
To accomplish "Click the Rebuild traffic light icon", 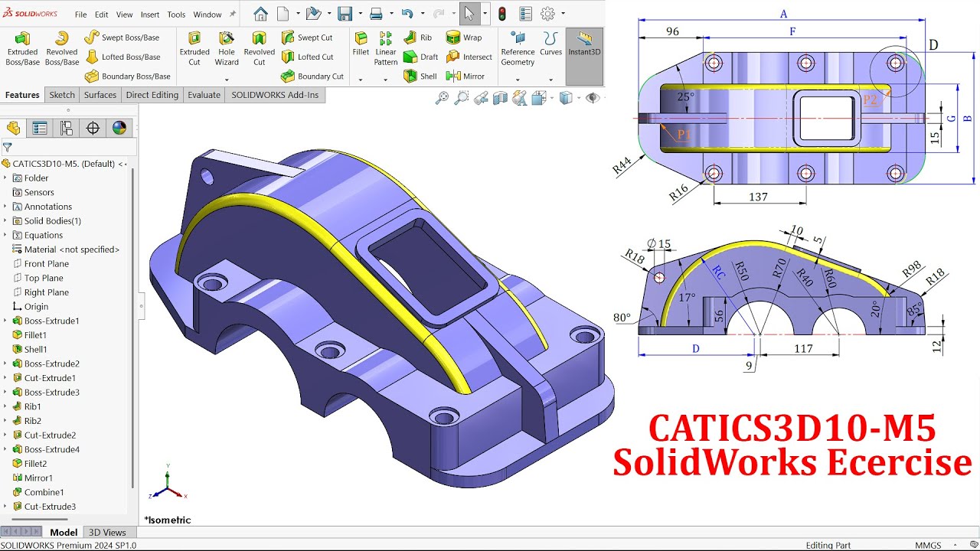I will (x=502, y=14).
